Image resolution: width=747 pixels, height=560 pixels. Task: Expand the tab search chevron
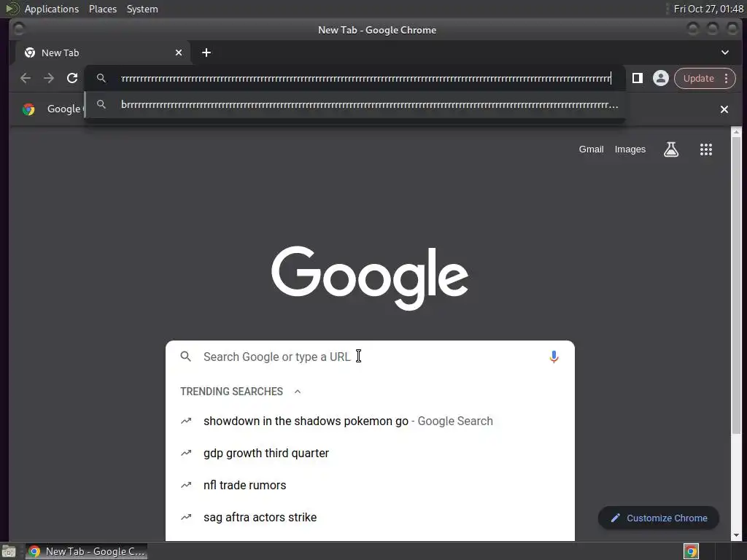(724, 52)
